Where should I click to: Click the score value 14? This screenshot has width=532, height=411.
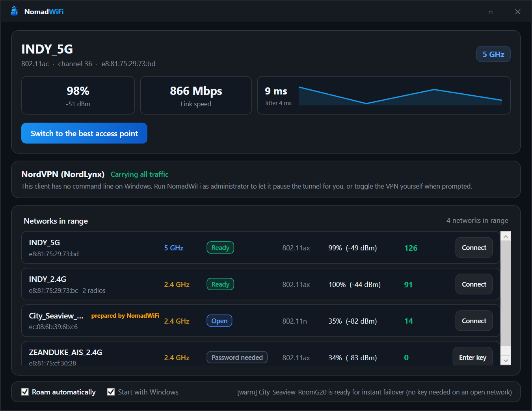pos(409,321)
